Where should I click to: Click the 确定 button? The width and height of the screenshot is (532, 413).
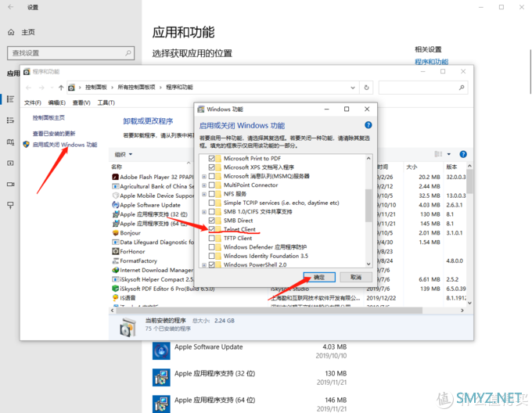pyautogui.click(x=319, y=278)
